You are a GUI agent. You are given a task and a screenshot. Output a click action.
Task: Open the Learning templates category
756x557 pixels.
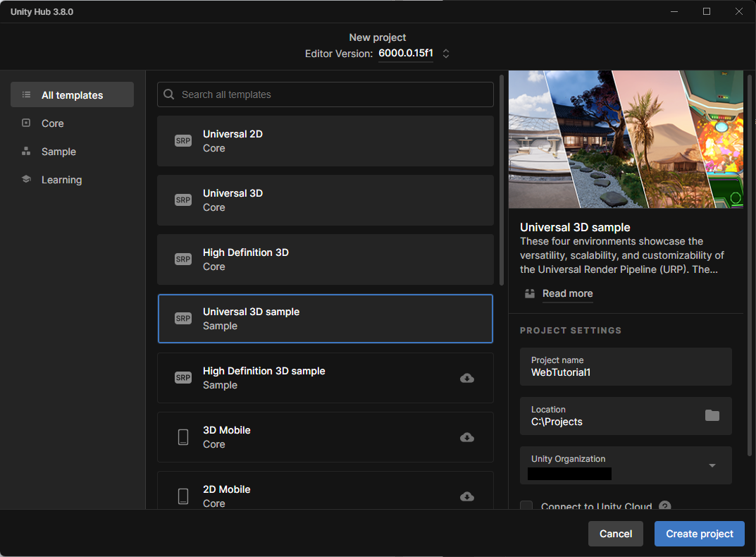tap(61, 180)
